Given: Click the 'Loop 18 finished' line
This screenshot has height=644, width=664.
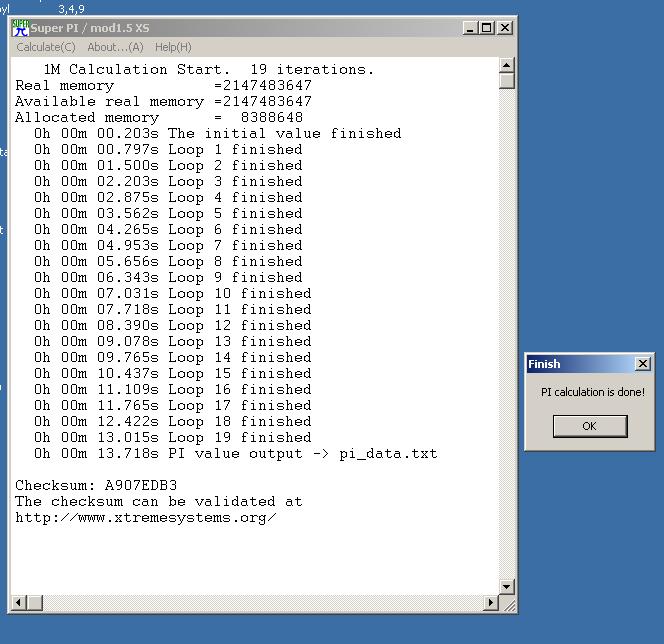Looking at the screenshot, I should 173,421.
